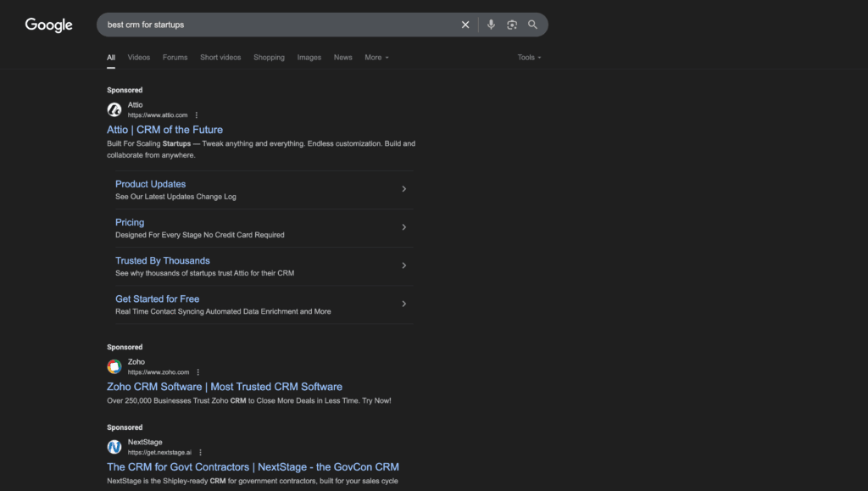Click 'See why thousands of startups trust Attio' text
Screen dimensions: 868x491
pos(205,273)
